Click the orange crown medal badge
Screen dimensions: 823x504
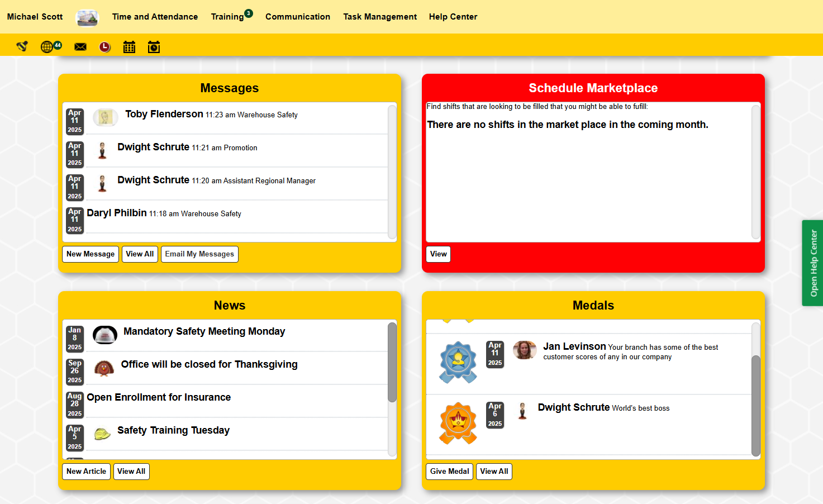tap(458, 423)
